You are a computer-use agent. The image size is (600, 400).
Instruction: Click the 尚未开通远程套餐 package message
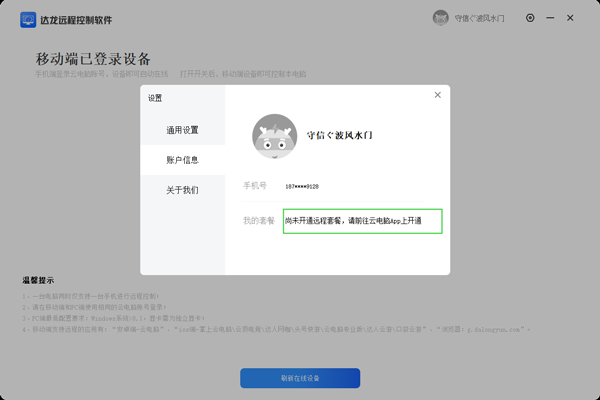[353, 221]
